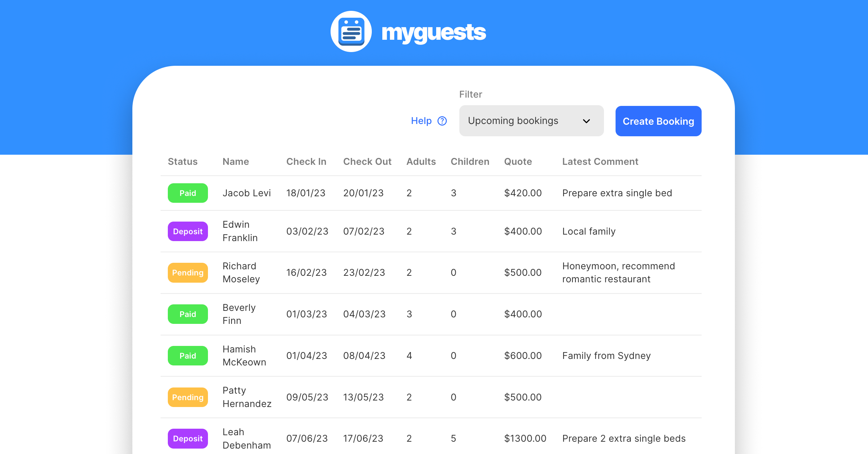Click Patty Hernandez's Pending status badge

[x=188, y=397]
